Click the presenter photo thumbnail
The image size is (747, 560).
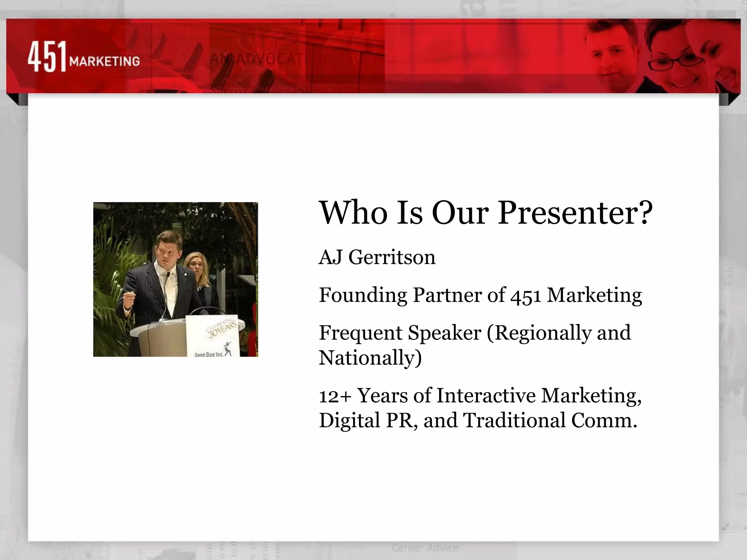pyautogui.click(x=175, y=279)
